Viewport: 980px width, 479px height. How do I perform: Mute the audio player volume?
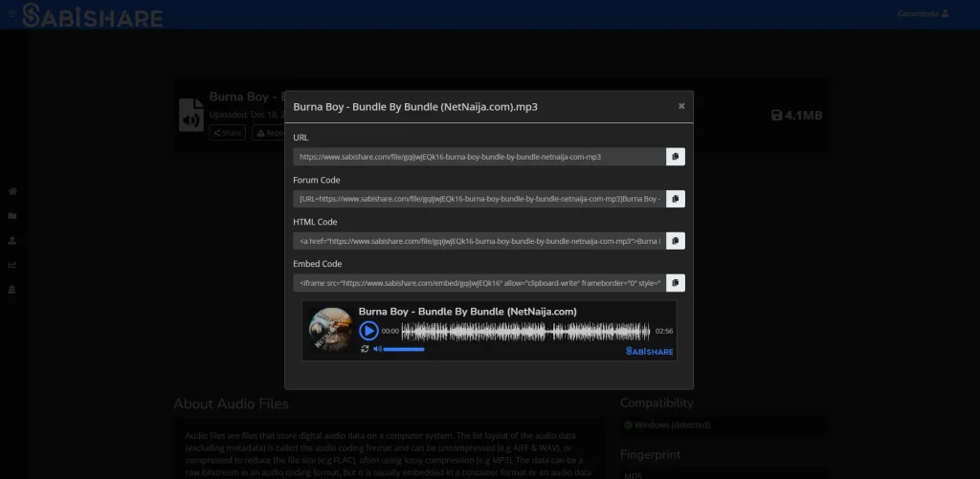pyautogui.click(x=377, y=348)
